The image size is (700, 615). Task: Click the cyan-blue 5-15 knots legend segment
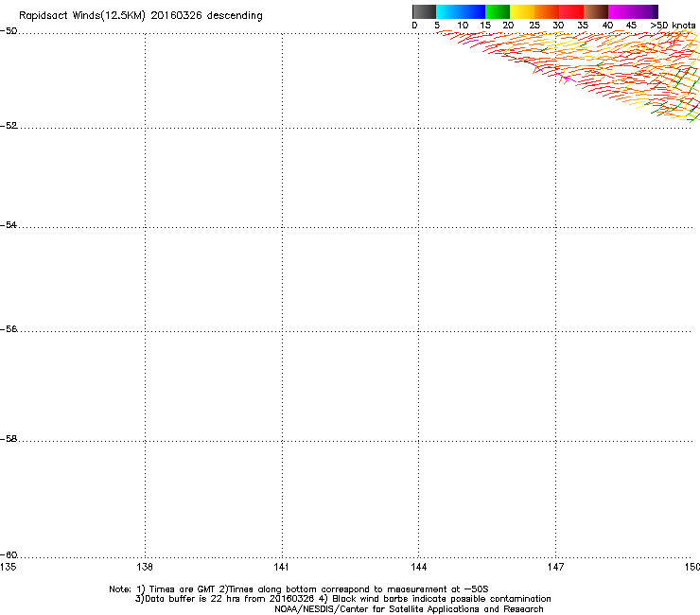click(x=461, y=11)
